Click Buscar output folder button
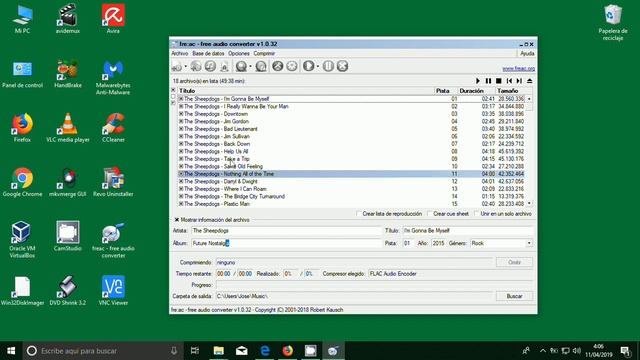640x360 pixels. [514, 296]
